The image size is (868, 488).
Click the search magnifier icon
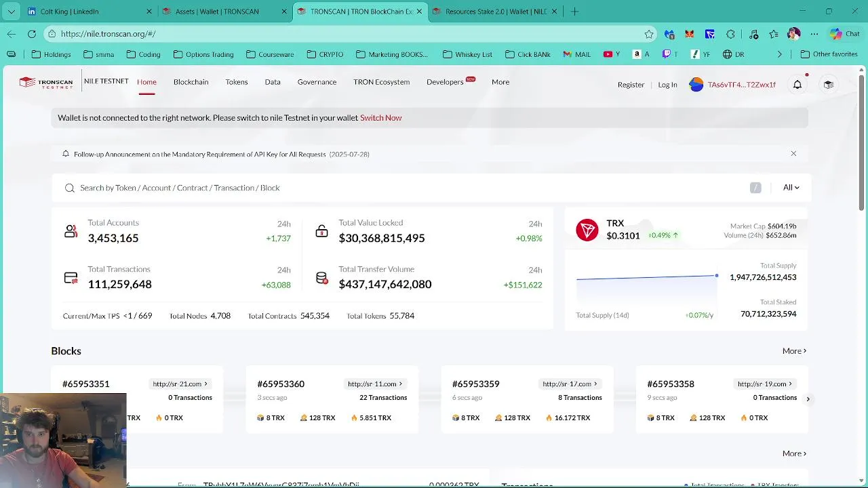pos(69,188)
